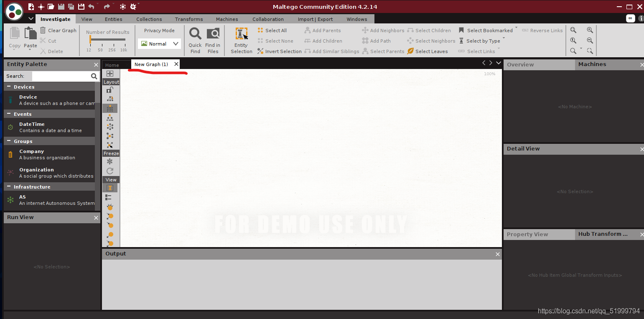Select the organic layout icon

point(110,136)
